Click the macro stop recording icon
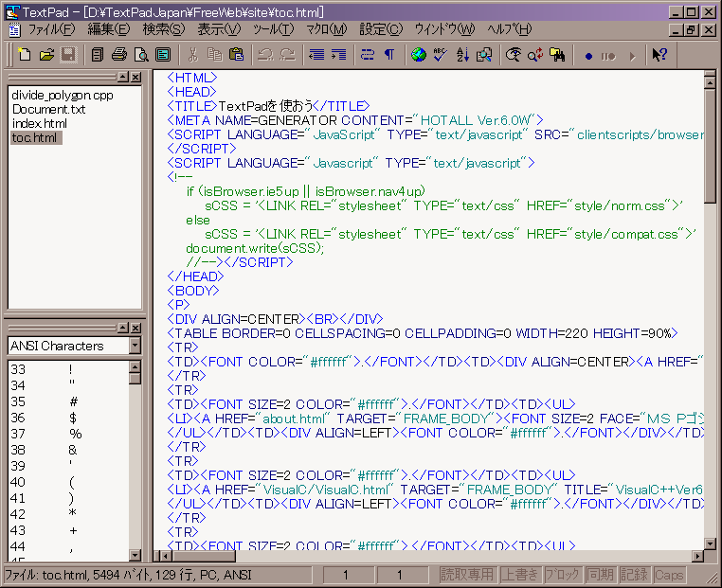The height and width of the screenshot is (588, 722). click(x=608, y=56)
